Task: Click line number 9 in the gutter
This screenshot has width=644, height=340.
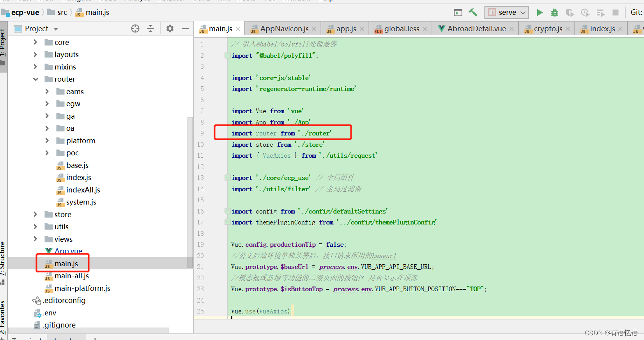Action: (x=202, y=133)
